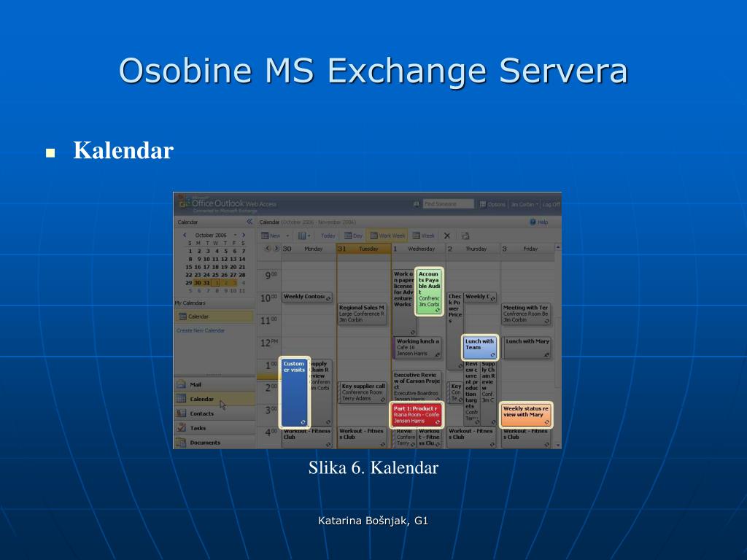Open Executive Review of Carson Project appointment
Viewport: 747px width, 560px height.
click(x=417, y=386)
